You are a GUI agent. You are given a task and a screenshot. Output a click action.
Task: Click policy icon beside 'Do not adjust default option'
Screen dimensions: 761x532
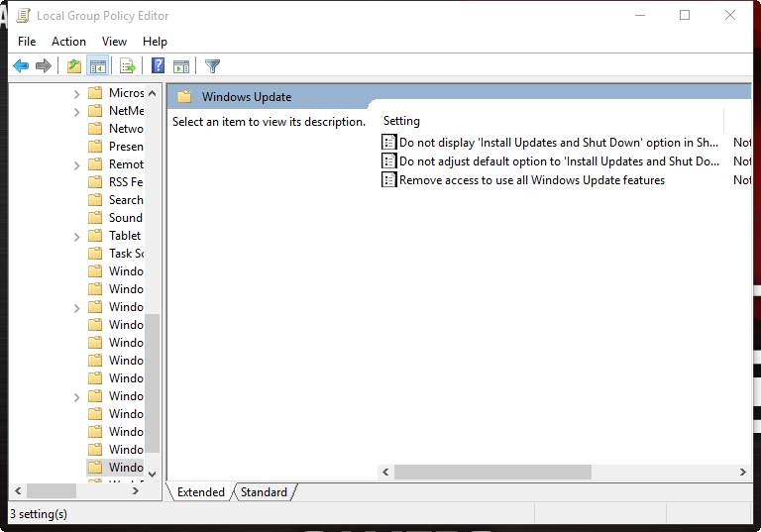[388, 160]
